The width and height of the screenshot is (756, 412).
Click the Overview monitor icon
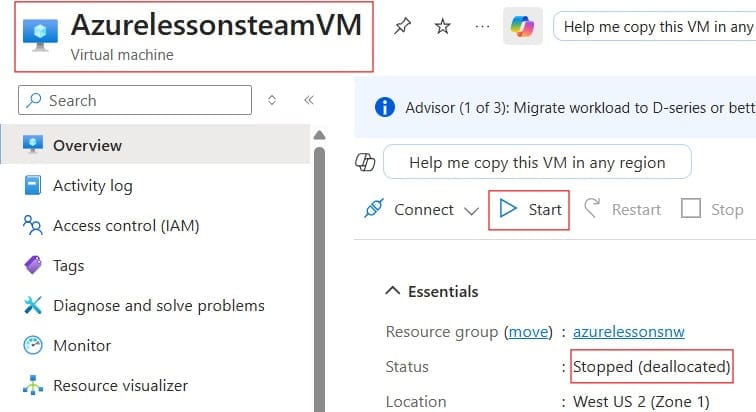[33, 144]
